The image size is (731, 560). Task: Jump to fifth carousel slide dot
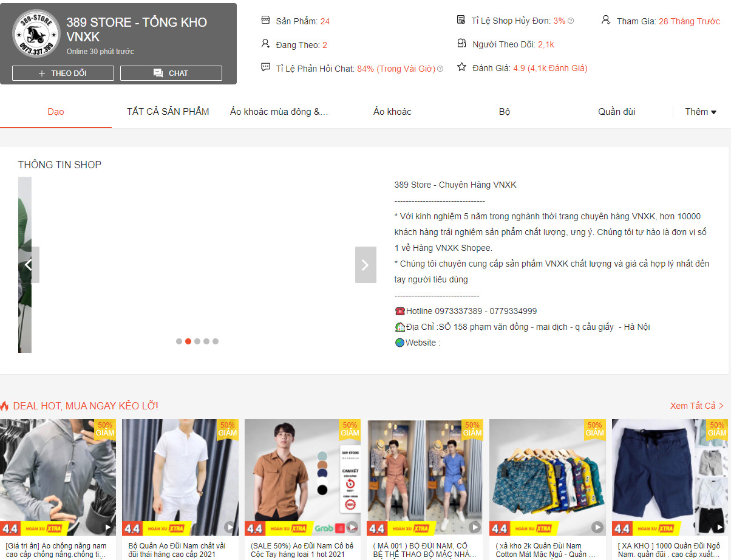[x=216, y=341]
